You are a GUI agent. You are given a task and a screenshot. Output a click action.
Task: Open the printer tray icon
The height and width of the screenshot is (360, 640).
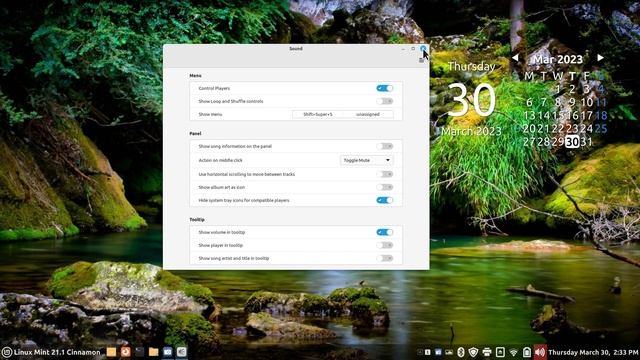(x=487, y=352)
